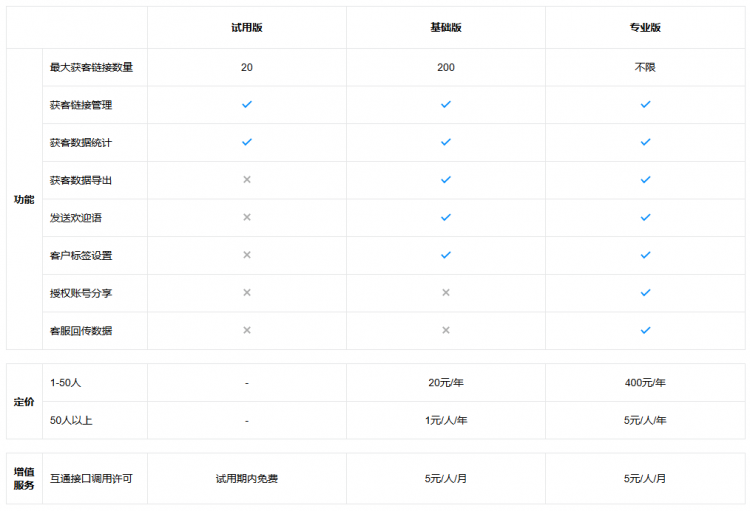Click checkmark for 获客链接管理 in 试用版 column

246,104
